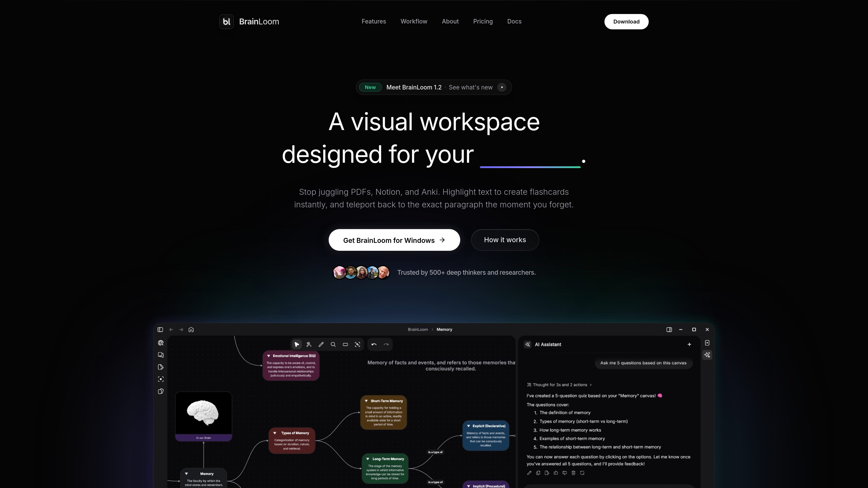Click the brain image thumbnail on canvas
Screen dimensions: 868x488
(x=203, y=413)
